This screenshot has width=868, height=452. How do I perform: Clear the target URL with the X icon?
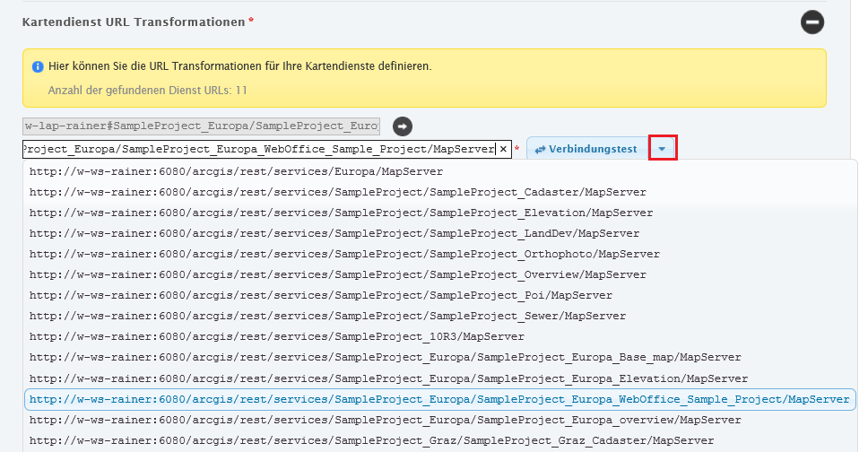(503, 149)
